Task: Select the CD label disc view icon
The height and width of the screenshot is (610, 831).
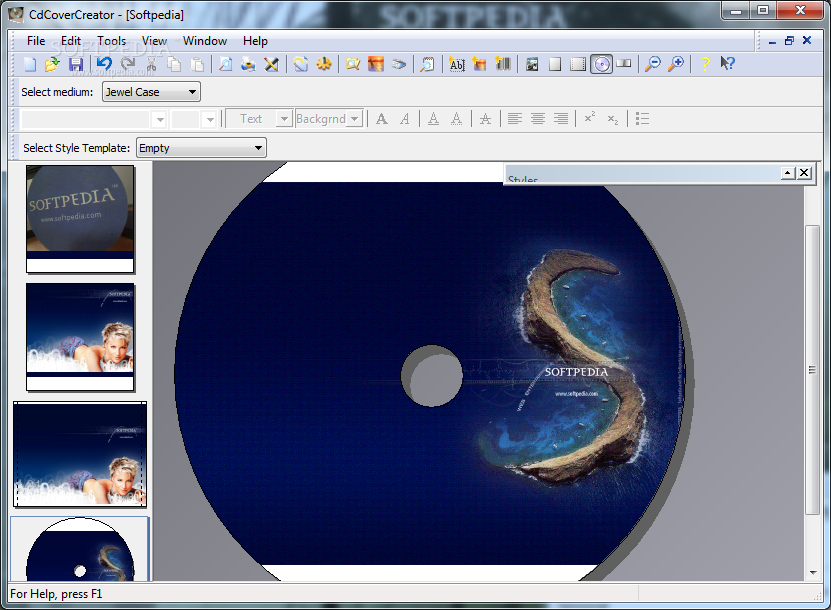Action: pyautogui.click(x=602, y=64)
